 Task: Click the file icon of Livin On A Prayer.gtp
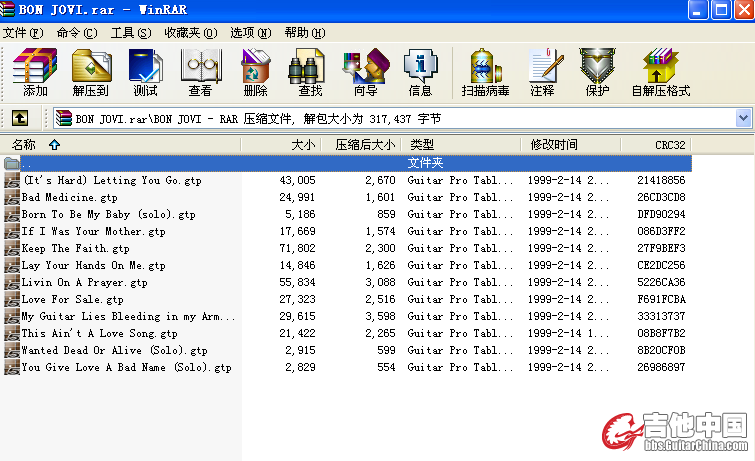[x=12, y=283]
